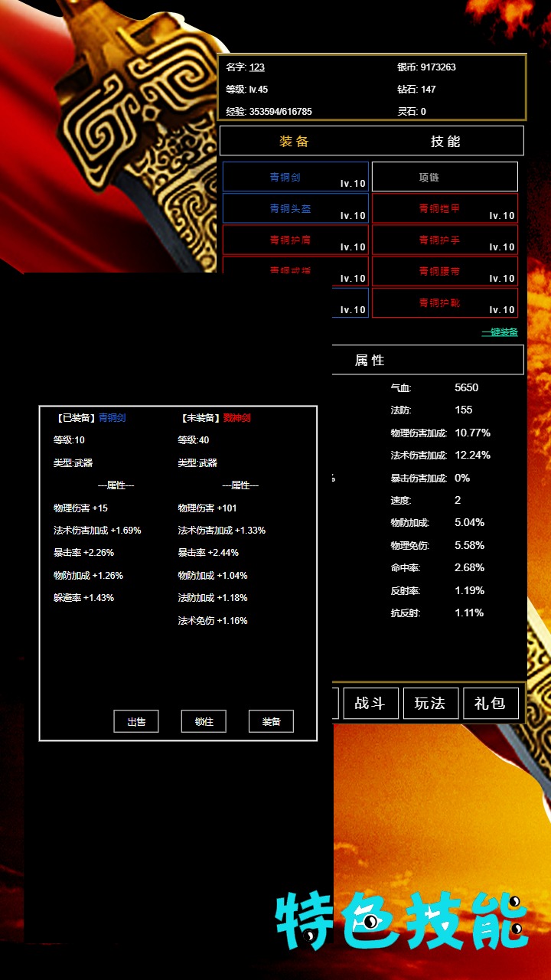Click the player name 123
This screenshot has height=980, width=551.
[257, 67]
